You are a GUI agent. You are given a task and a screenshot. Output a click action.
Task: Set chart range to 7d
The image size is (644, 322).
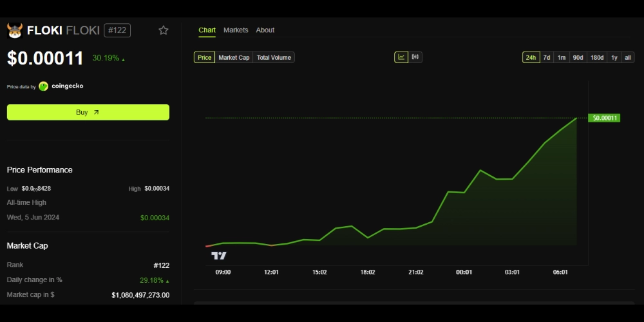click(x=546, y=58)
